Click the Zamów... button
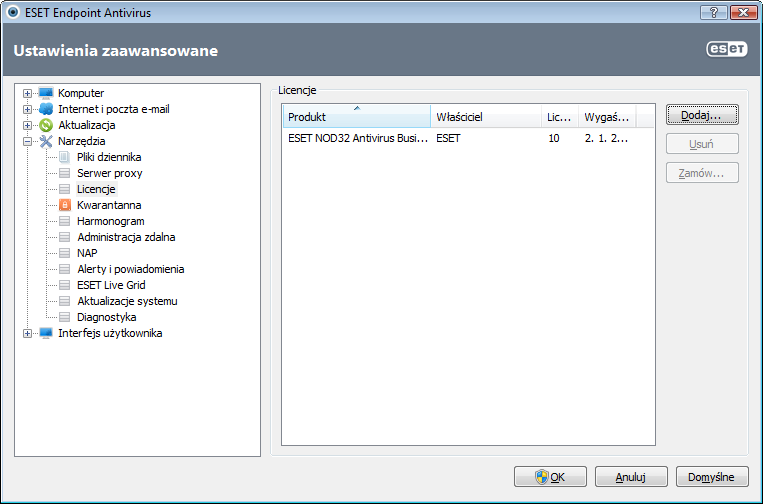The image size is (763, 504). pos(702,173)
